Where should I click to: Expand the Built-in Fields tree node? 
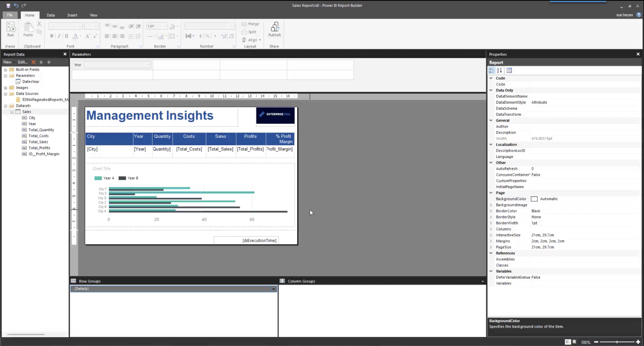(x=5, y=70)
